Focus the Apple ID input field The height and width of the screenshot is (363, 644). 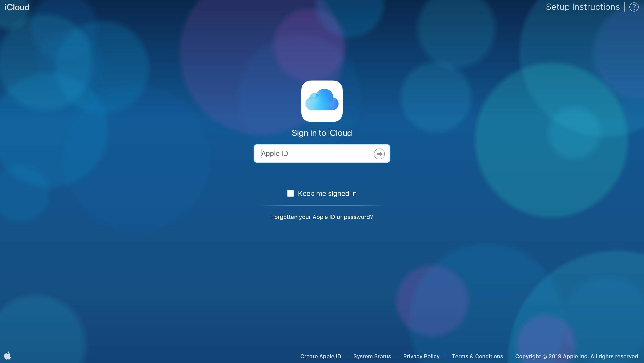pyautogui.click(x=322, y=153)
